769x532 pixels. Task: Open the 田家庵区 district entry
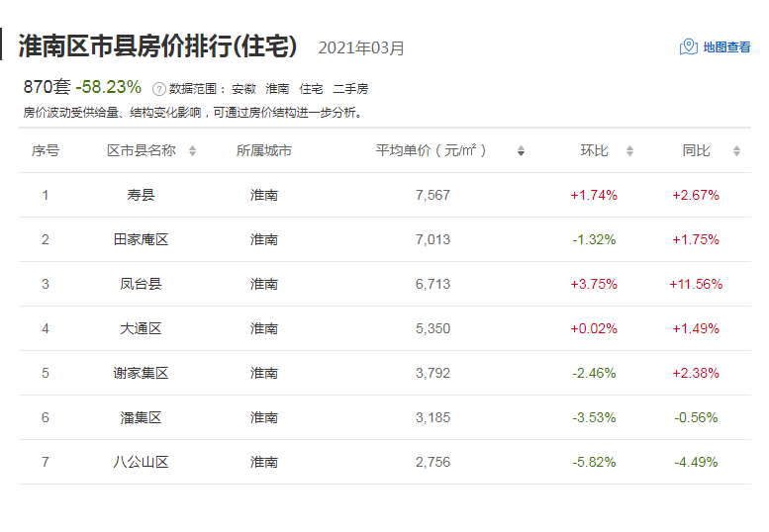(141, 239)
